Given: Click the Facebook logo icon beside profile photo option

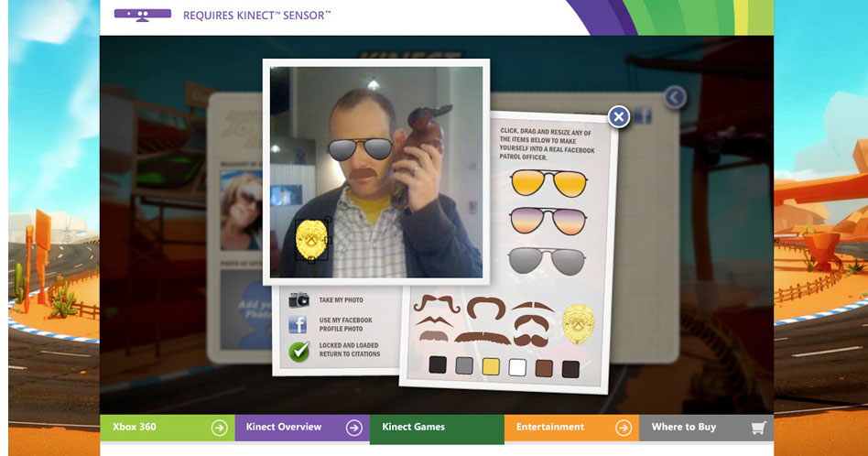Looking at the screenshot, I should [x=298, y=324].
